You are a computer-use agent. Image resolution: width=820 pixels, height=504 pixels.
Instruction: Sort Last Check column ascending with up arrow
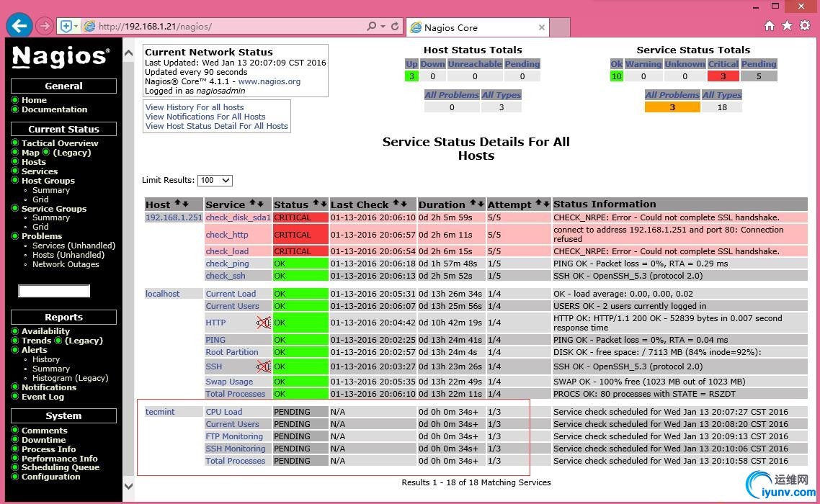pos(396,203)
